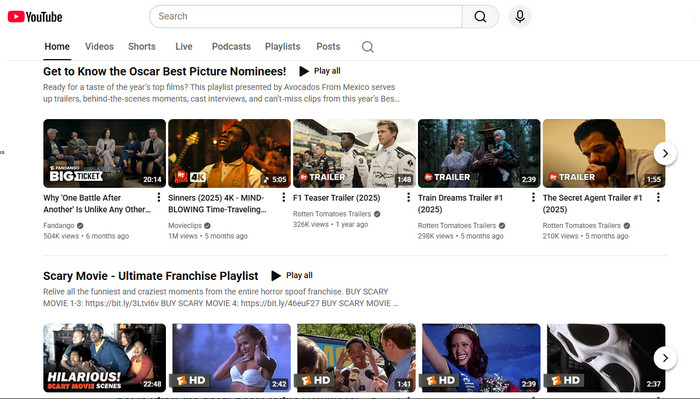Open the Big Ticket 20:14 video thumbnail
Image resolution: width=700 pixels, height=399 pixels.
pyautogui.click(x=104, y=153)
